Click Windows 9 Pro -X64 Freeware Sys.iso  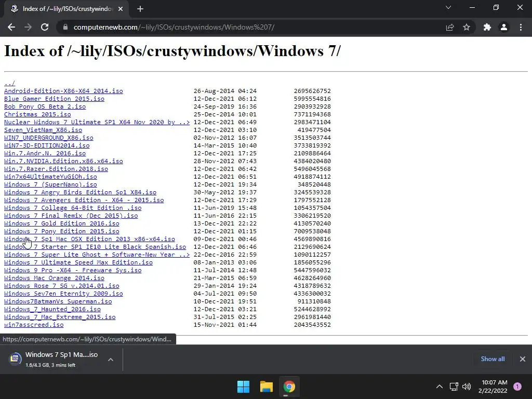pos(73,270)
